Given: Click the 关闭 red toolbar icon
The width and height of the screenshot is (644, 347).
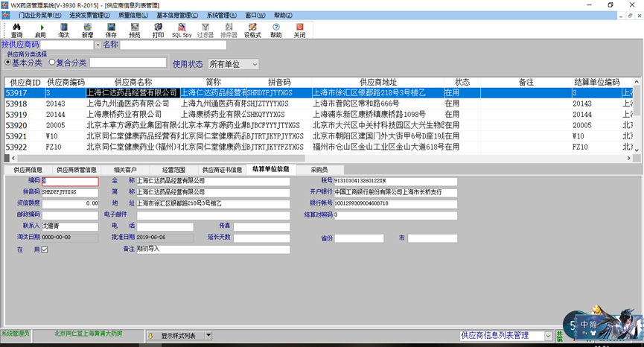Looking at the screenshot, I should (x=299, y=31).
